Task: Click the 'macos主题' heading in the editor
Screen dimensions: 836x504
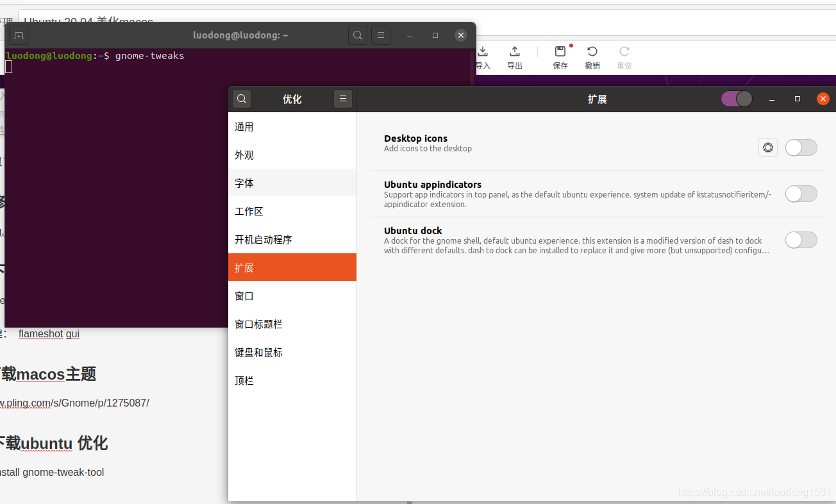Action: pos(56,374)
